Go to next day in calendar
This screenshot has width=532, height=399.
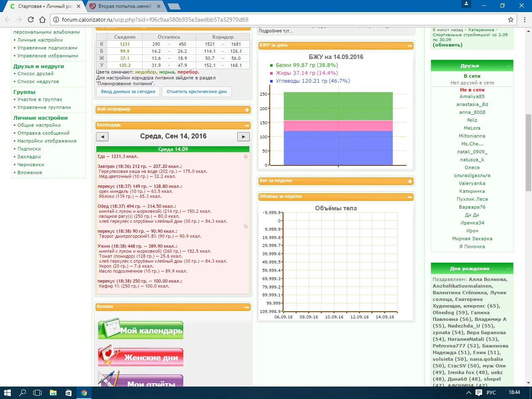(x=243, y=137)
